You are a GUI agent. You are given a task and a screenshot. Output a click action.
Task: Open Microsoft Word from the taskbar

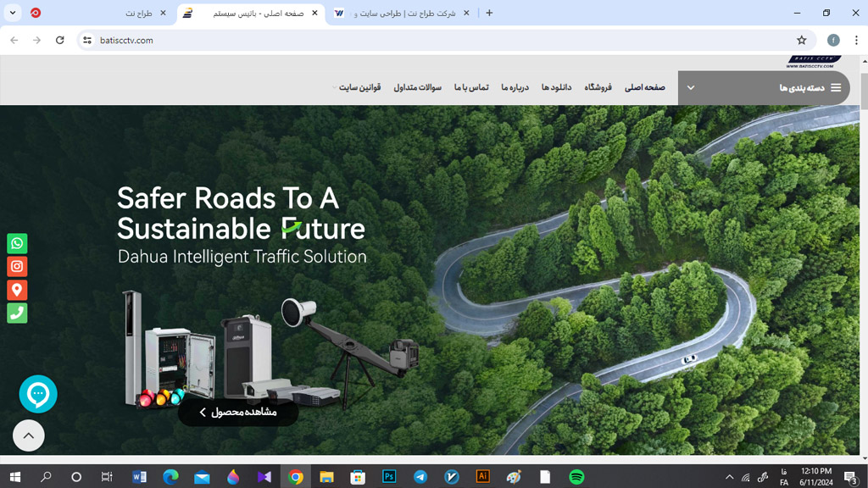[140, 477]
